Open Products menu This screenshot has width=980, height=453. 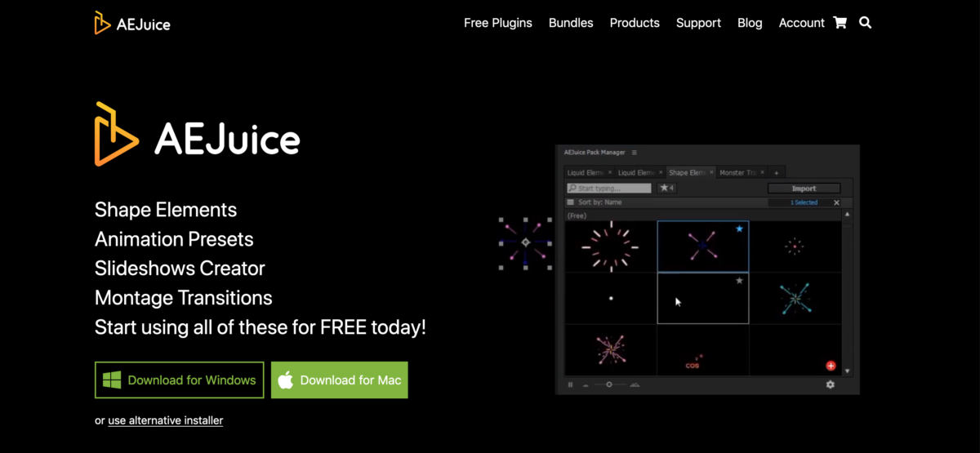(635, 23)
